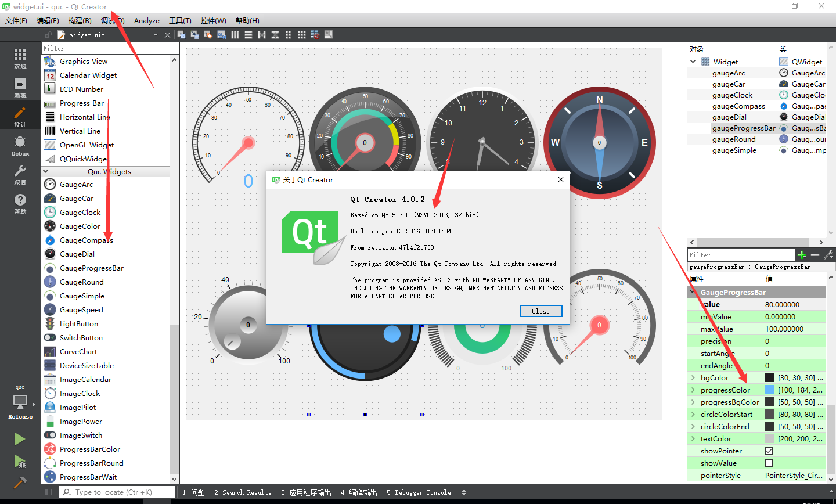Apply horizontal splitter layout icon
The width and height of the screenshot is (836, 504).
point(262,35)
